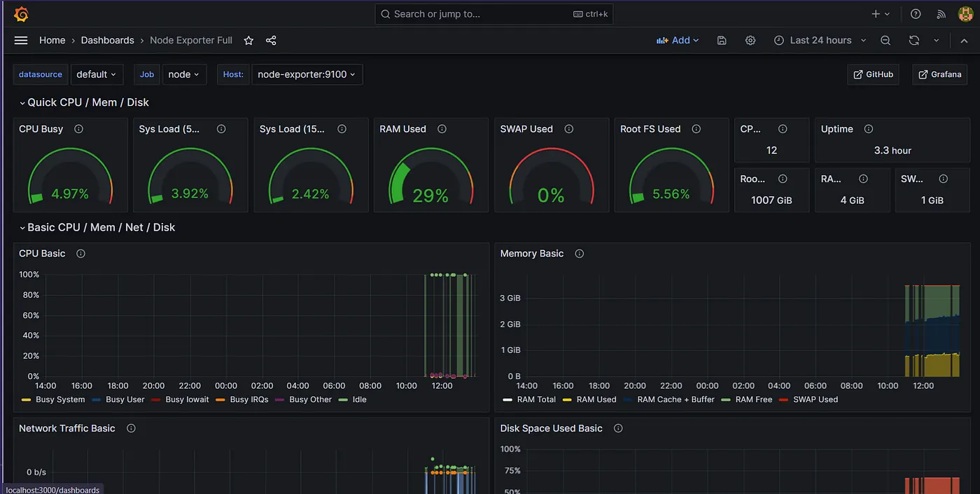Open the hamburger navigation menu
The image size is (980, 494).
(x=21, y=41)
